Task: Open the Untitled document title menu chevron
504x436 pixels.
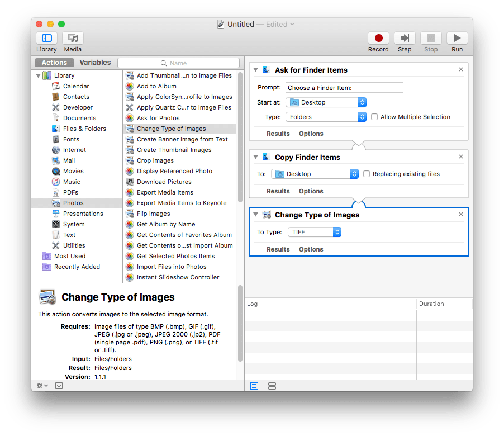Action: click(x=292, y=24)
